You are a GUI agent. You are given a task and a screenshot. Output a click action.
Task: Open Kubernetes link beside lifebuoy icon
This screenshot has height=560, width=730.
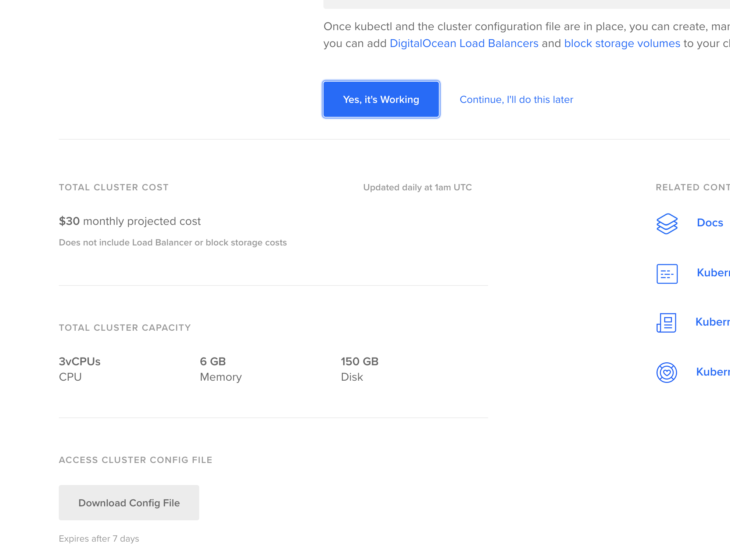(x=712, y=372)
